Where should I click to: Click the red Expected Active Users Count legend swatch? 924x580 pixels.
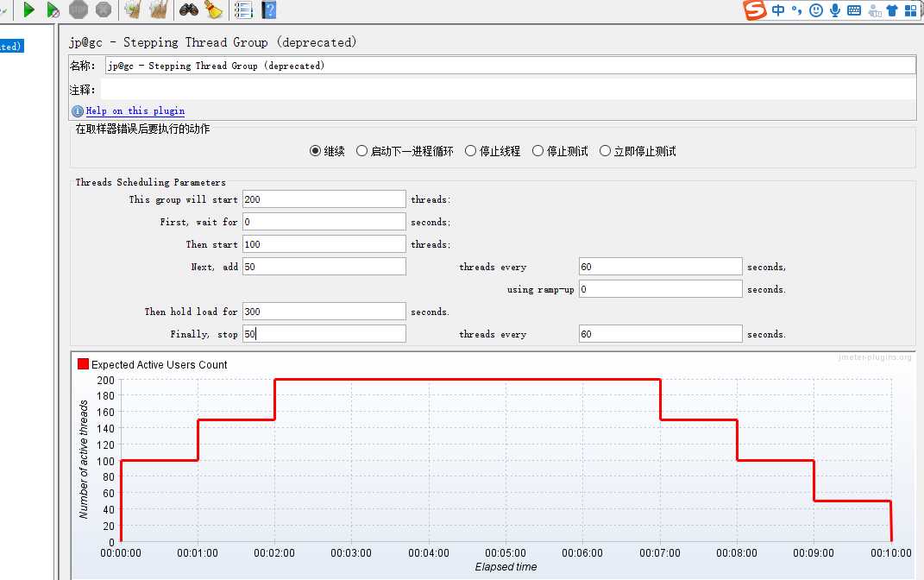coord(83,364)
